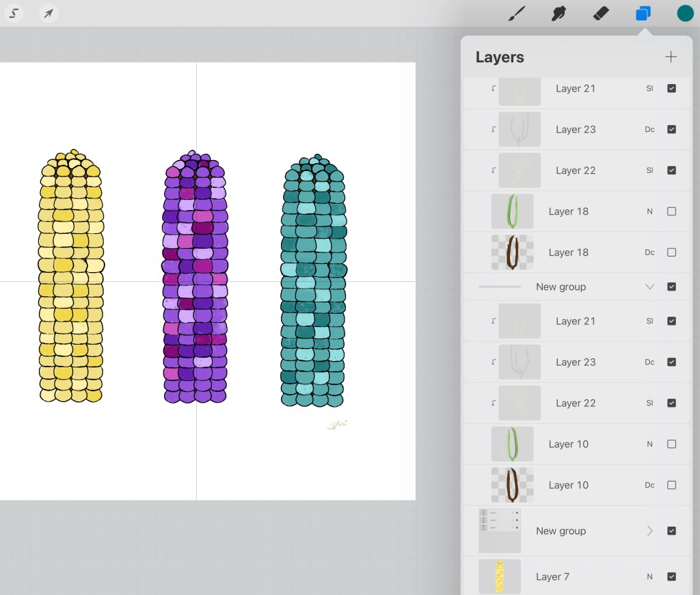
Task: Select the Eraser tool
Action: click(x=601, y=13)
